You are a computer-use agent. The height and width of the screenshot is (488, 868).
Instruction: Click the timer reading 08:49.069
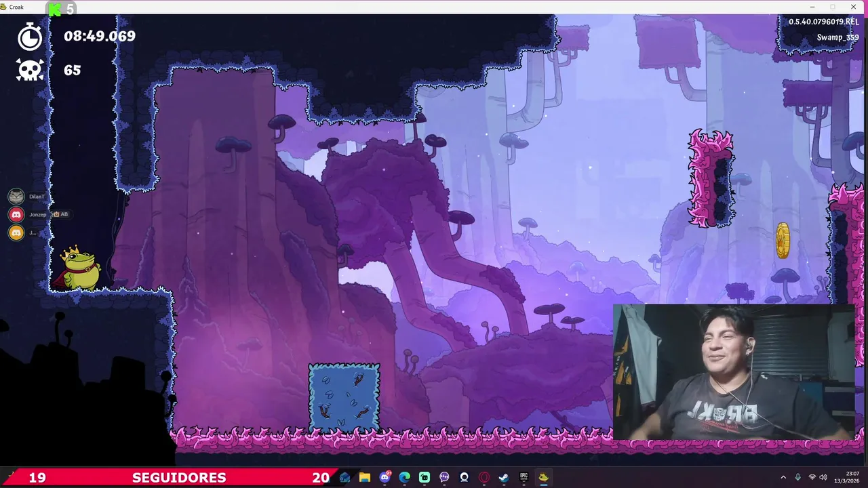click(x=100, y=36)
